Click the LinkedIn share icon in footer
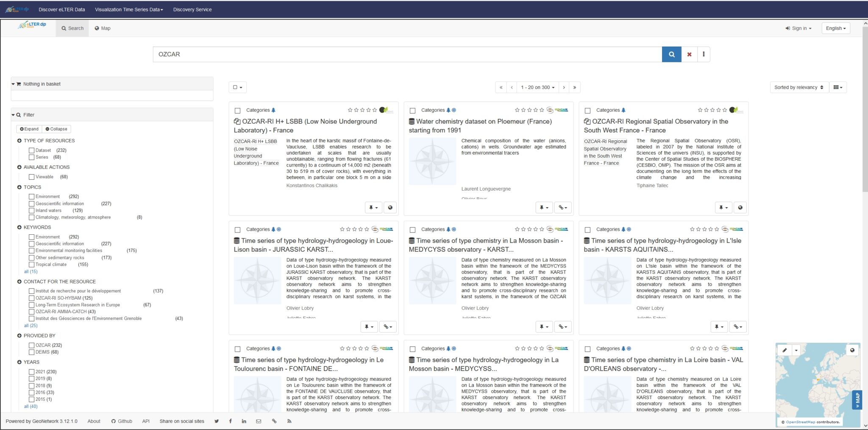 [x=244, y=421]
